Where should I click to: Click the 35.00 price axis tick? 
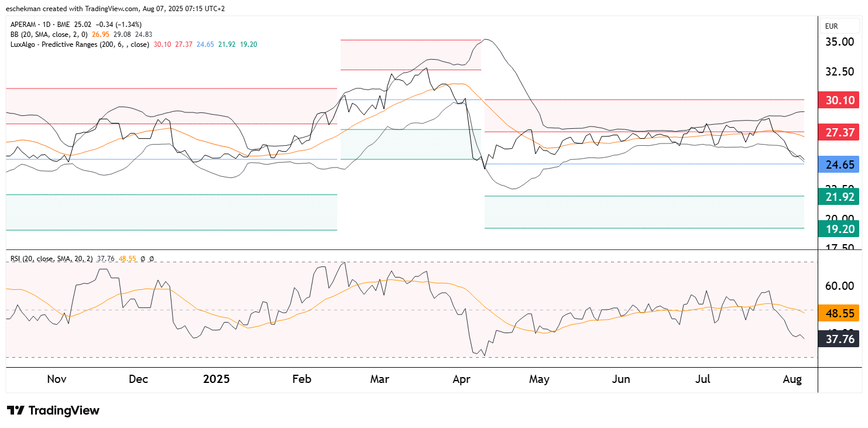(839, 42)
